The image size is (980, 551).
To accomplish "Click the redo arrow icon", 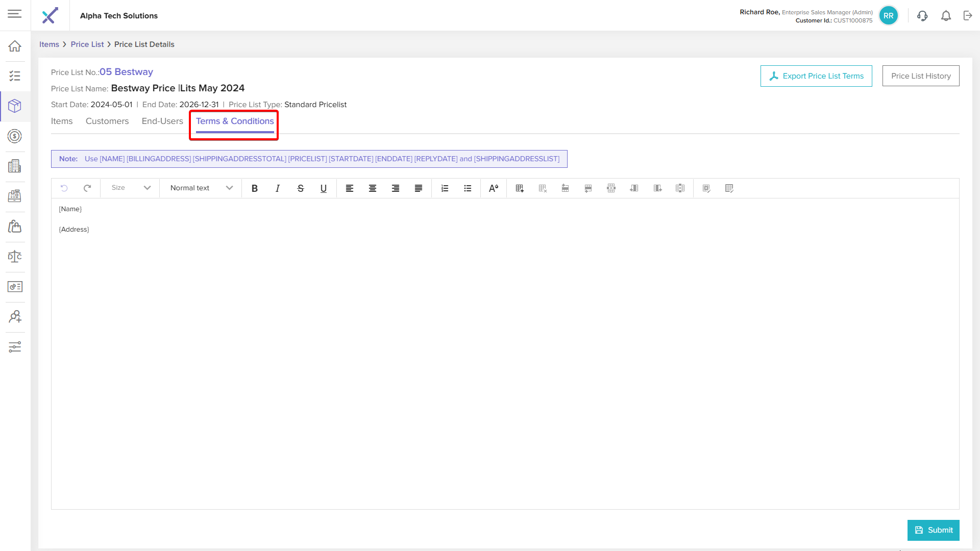I will (87, 188).
